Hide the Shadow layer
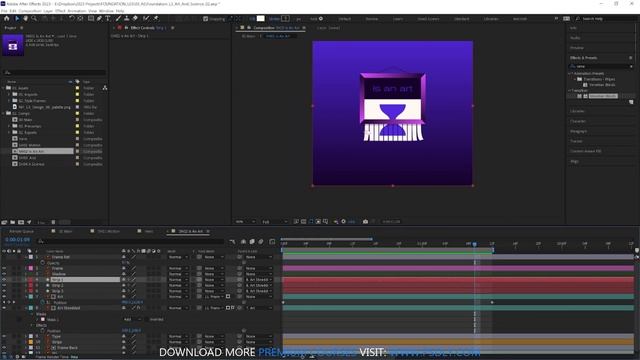640x360 pixels. pyautogui.click(x=4, y=274)
